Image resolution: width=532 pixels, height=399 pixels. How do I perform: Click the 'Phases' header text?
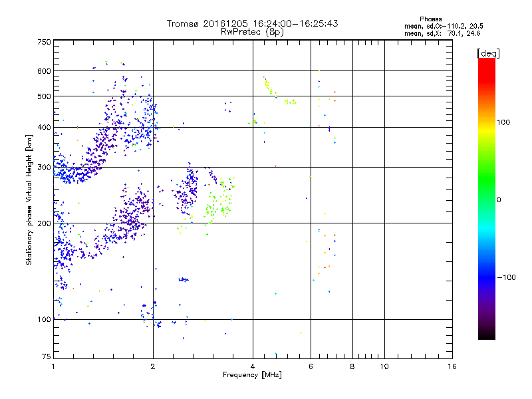click(430, 19)
